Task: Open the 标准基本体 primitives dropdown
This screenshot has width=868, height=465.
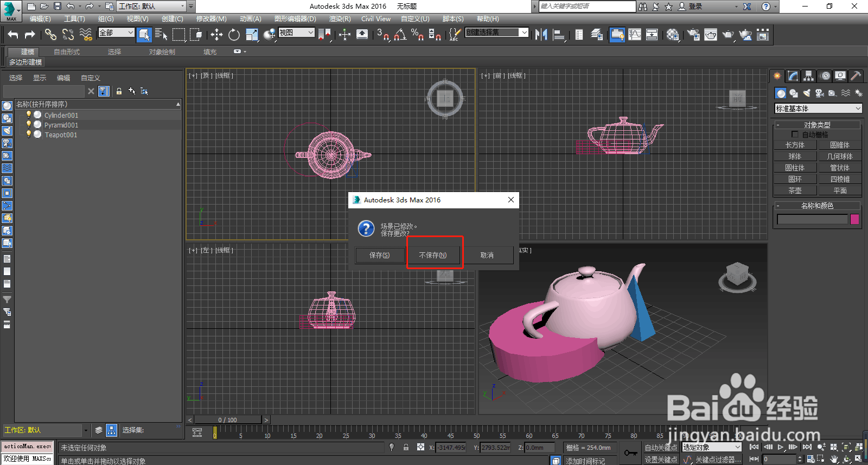Action: [x=818, y=109]
